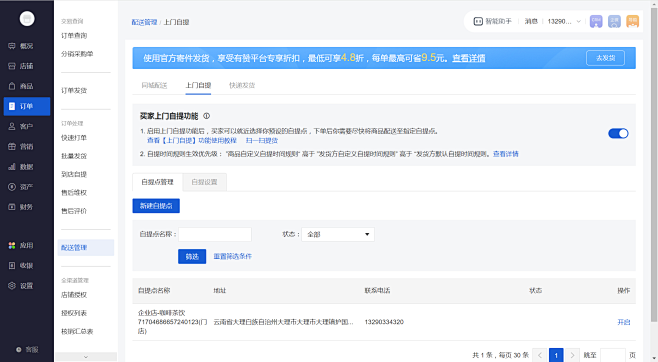Focus the 自提点名称 input field
The width and height of the screenshot is (658, 362).
tap(215, 234)
